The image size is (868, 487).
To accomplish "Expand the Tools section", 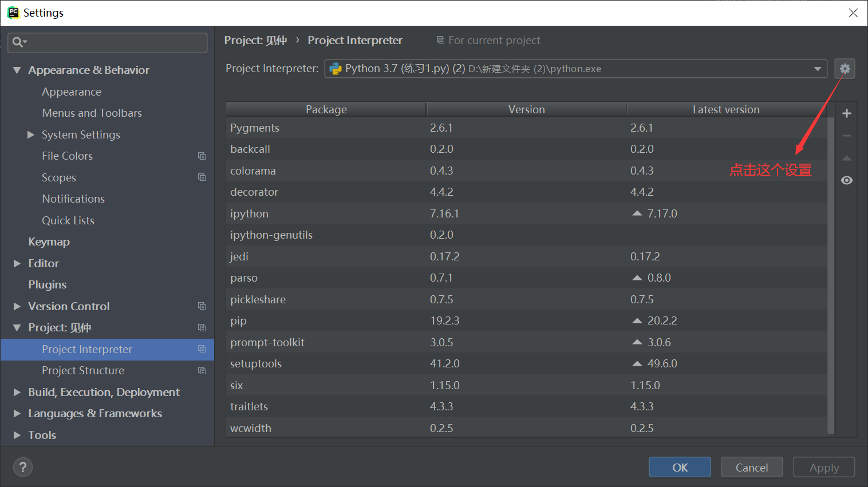I will 17,435.
